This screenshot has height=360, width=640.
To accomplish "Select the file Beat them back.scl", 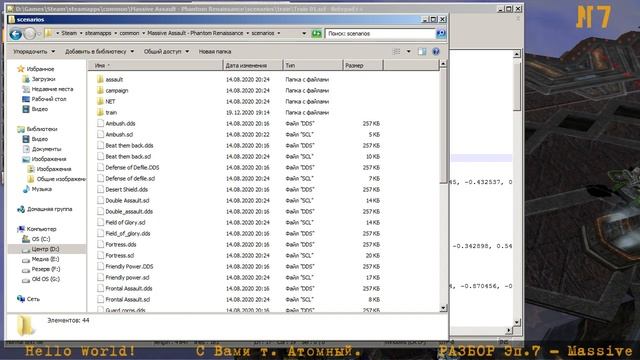I will pyautogui.click(x=128, y=156).
